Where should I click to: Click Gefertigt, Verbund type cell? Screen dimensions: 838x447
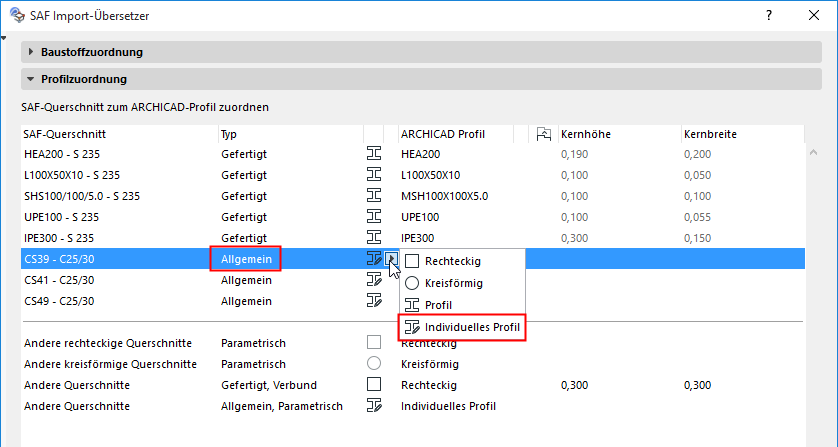(269, 385)
